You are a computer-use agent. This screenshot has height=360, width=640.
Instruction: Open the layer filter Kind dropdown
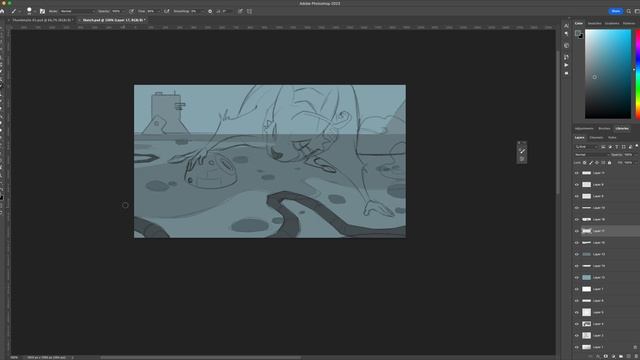[587, 147]
